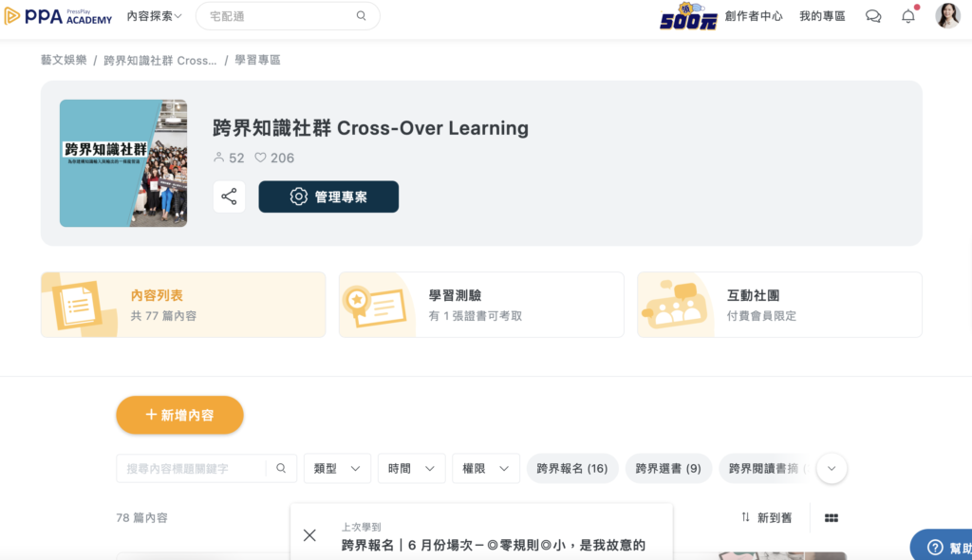Select the 學習測驗 tab
This screenshot has width=972, height=560.
481,305
